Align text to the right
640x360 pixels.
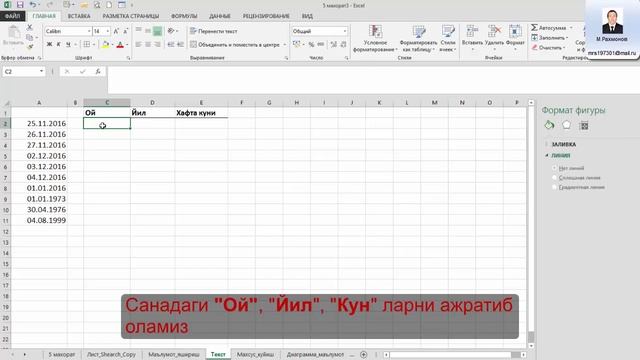pos(157,44)
